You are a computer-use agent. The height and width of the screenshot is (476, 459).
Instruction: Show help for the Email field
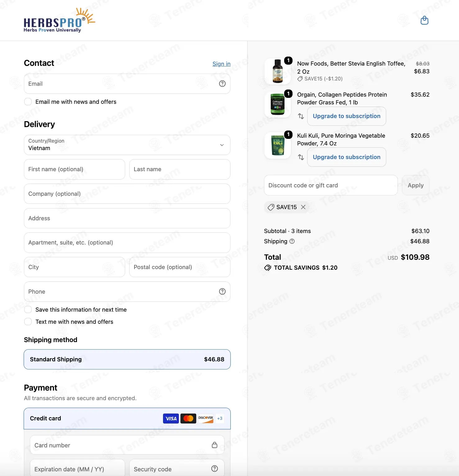pyautogui.click(x=222, y=84)
